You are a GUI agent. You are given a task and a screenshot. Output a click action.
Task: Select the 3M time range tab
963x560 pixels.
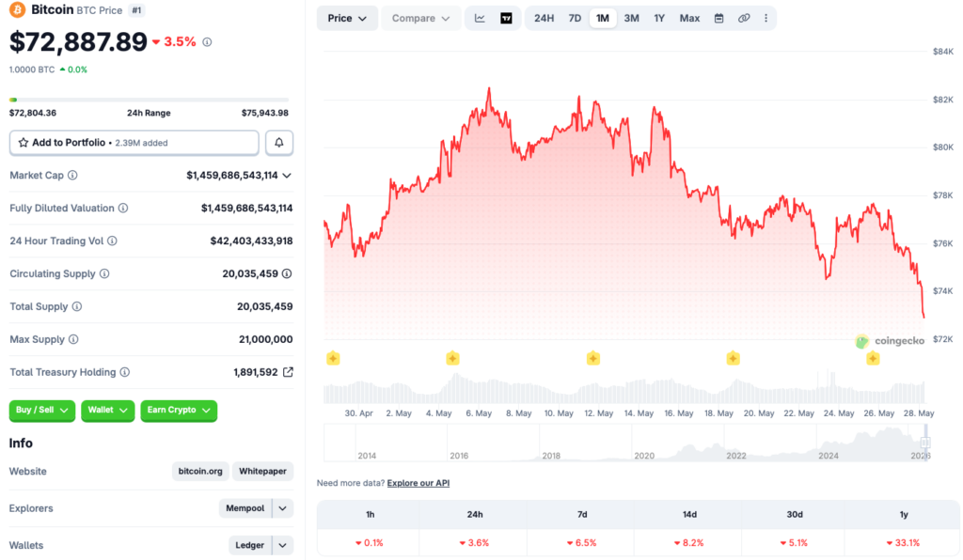[631, 19]
